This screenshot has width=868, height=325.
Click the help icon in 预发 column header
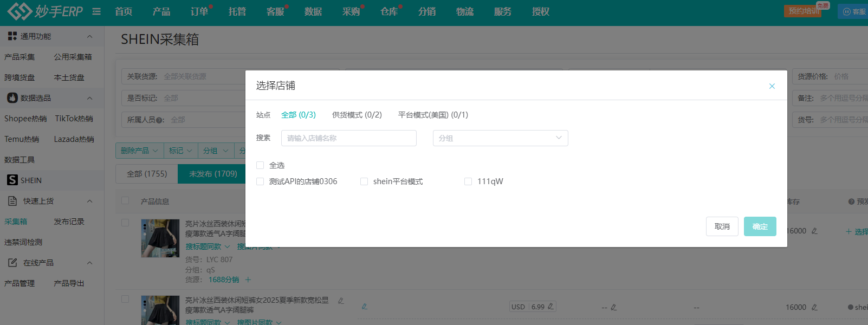pyautogui.click(x=851, y=201)
